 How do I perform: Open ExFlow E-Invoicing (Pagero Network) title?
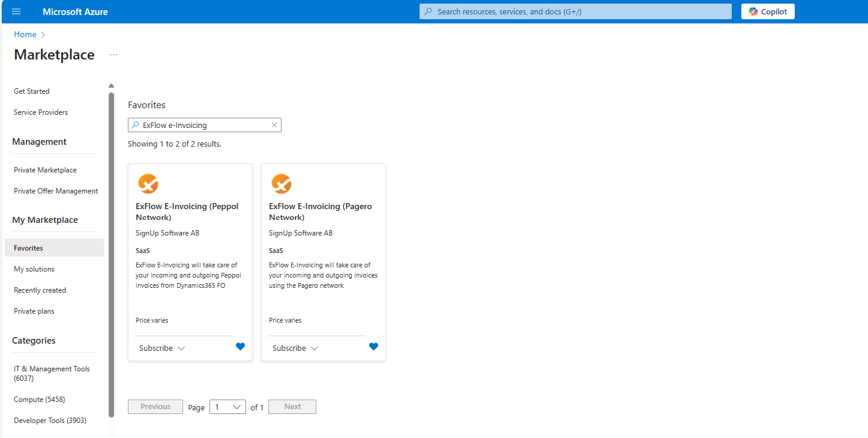(321, 211)
